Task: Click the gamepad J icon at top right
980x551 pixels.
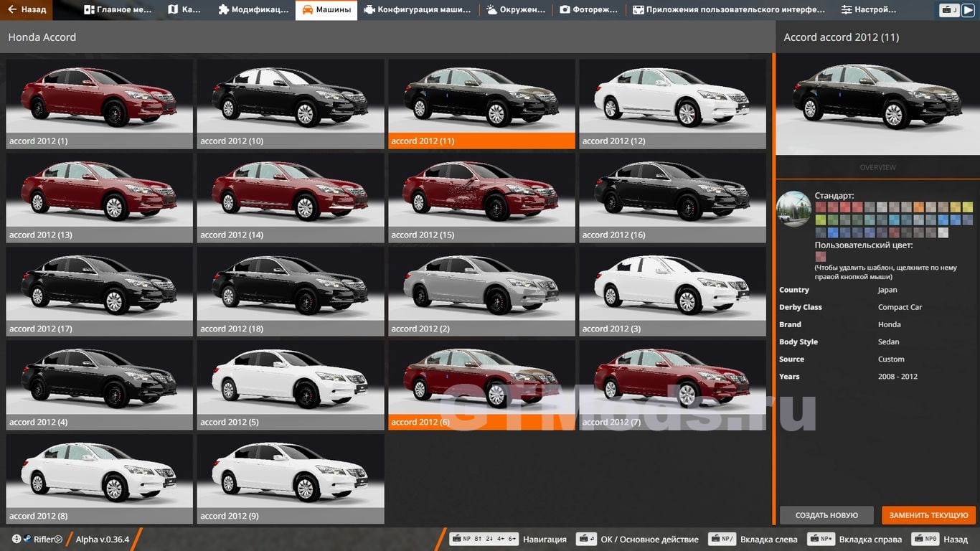Action: (949, 10)
